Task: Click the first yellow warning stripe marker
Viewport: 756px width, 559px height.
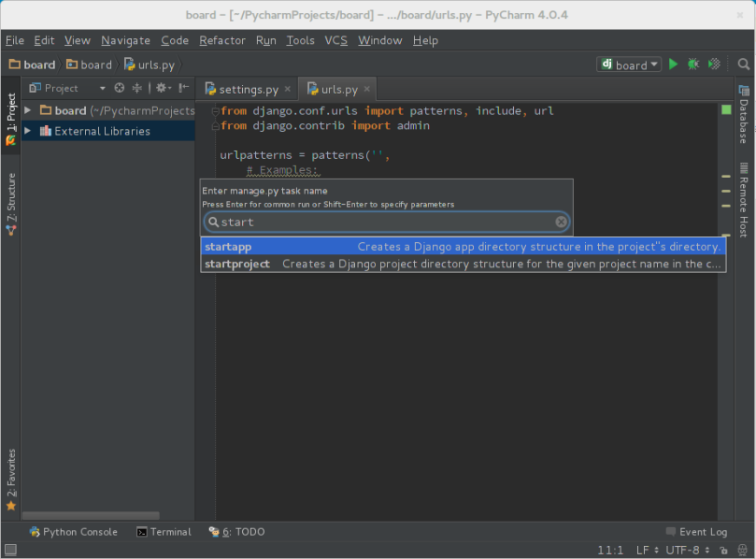Action: tap(726, 177)
